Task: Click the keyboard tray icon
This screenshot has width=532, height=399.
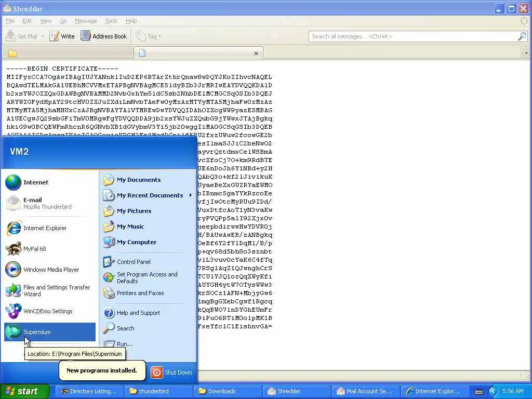Action: [479, 392]
